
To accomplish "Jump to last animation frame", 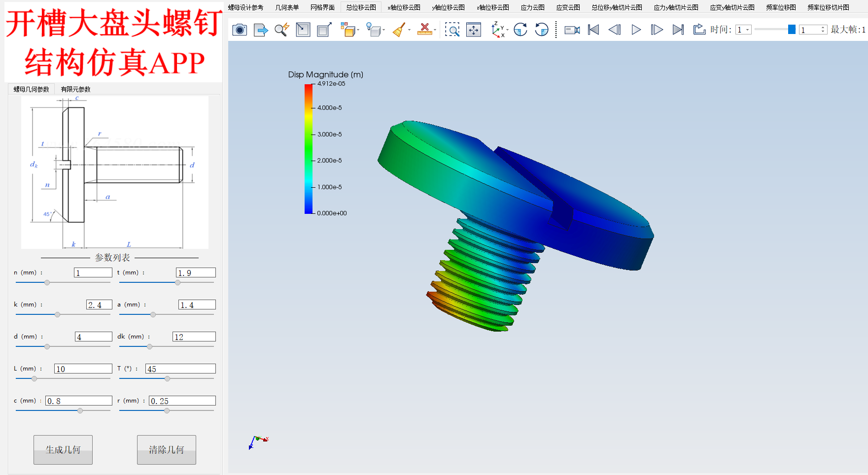I will point(678,30).
